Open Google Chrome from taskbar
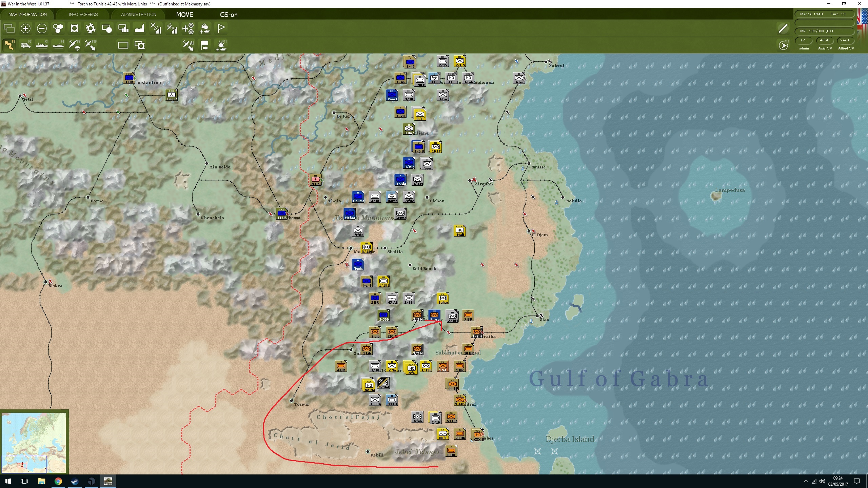The width and height of the screenshot is (868, 488). 58,481
